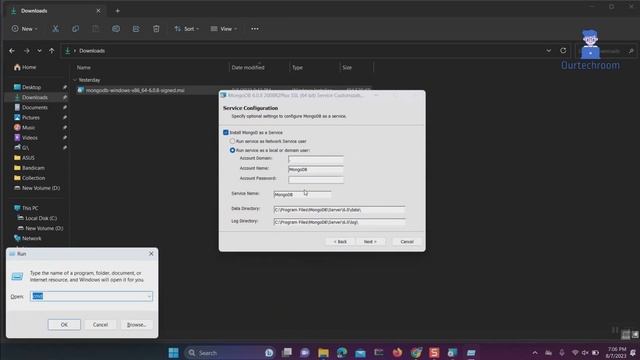The width and height of the screenshot is (640, 360).
Task: Expand recent locations dropdown arrow
Action: [x=39, y=51]
